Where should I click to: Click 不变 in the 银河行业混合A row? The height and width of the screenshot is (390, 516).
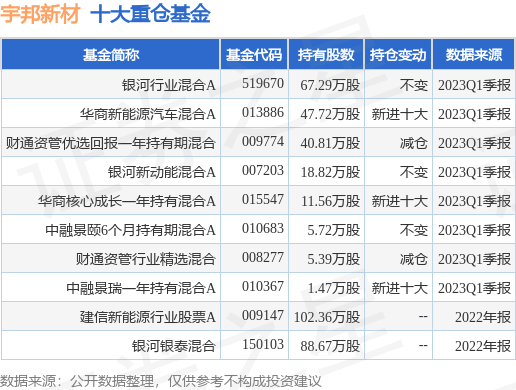pyautogui.click(x=414, y=85)
